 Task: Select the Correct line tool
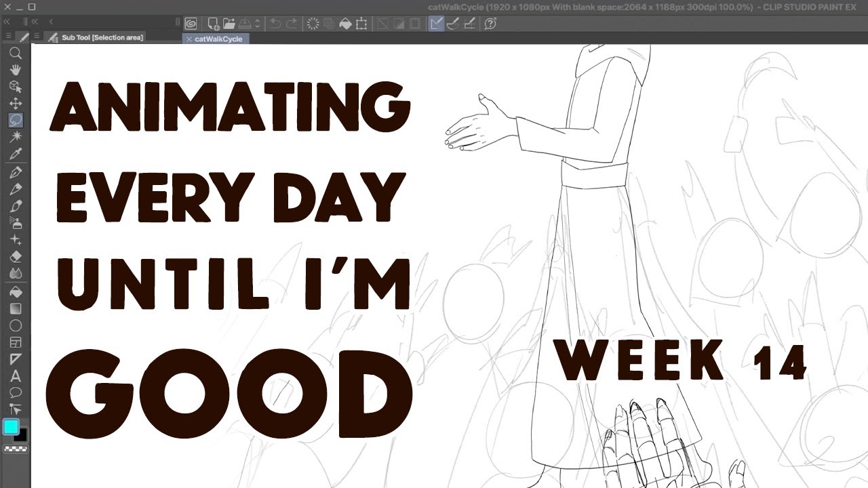[x=16, y=409]
